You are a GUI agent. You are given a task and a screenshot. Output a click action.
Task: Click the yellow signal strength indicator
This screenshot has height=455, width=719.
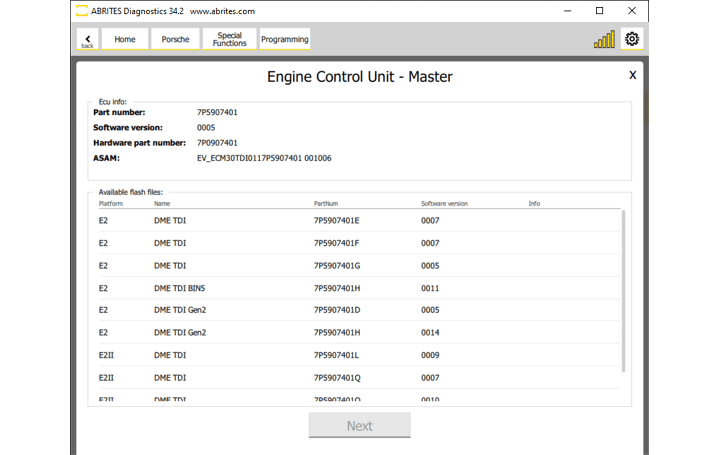(x=604, y=40)
